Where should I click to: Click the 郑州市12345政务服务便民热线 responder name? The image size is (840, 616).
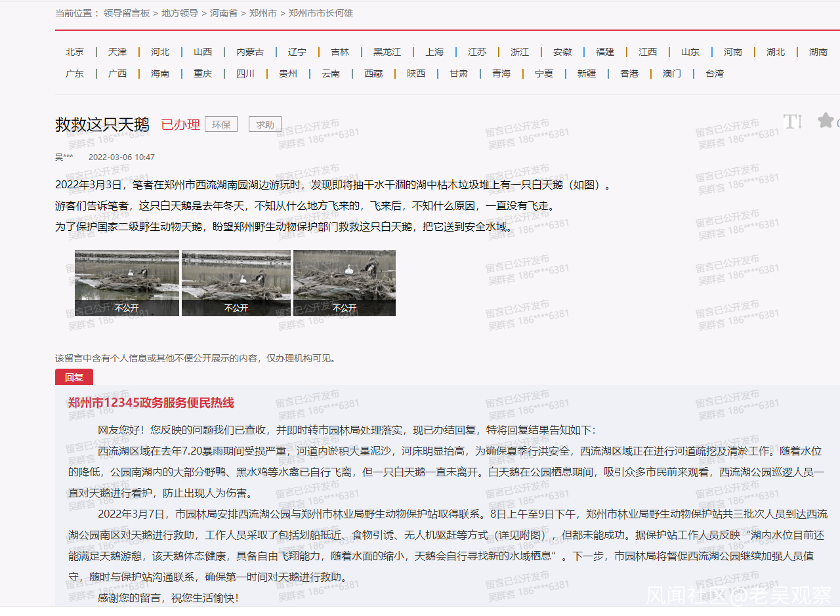[151, 403]
